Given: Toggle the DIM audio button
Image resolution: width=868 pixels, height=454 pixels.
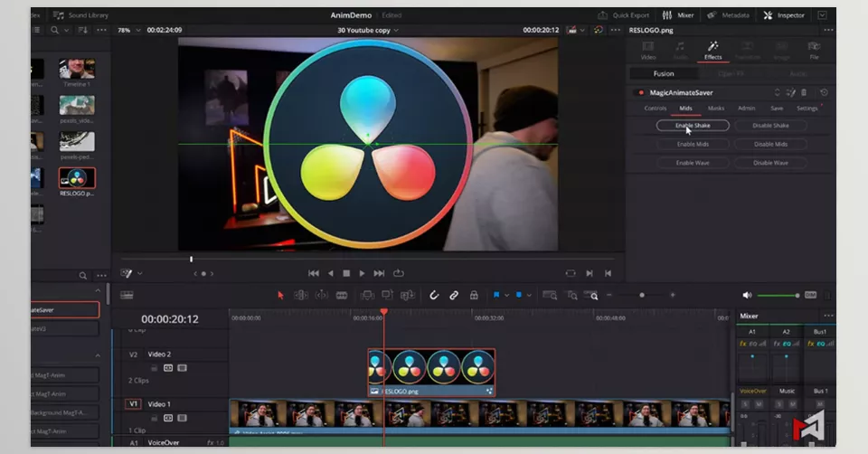Looking at the screenshot, I should click(810, 296).
